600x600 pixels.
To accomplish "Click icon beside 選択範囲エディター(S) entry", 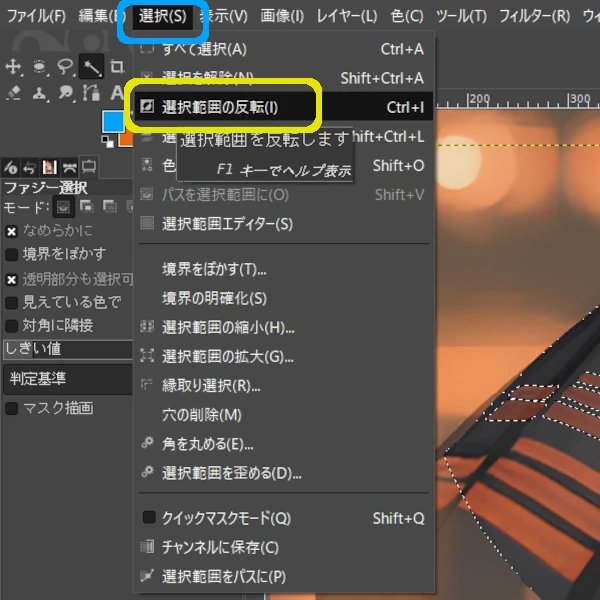I will click(147, 223).
